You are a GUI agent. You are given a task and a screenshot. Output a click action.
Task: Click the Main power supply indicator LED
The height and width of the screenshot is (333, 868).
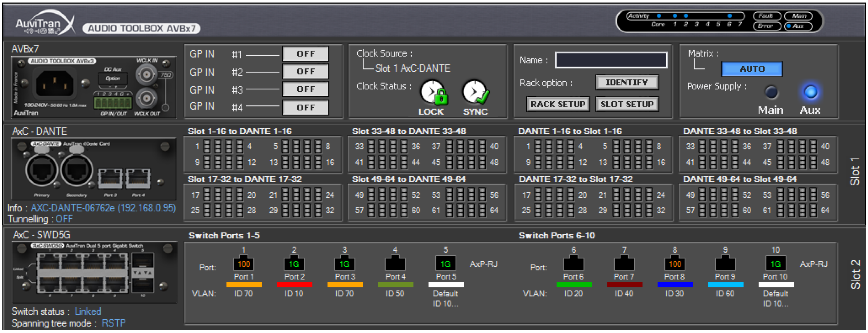pyautogui.click(x=771, y=92)
